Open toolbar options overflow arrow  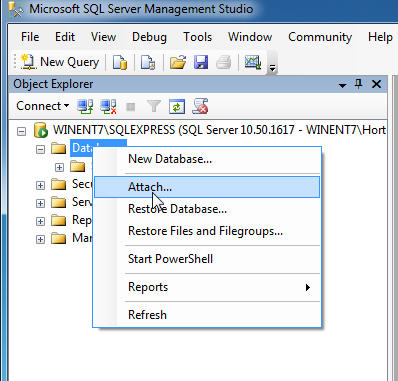(272, 68)
